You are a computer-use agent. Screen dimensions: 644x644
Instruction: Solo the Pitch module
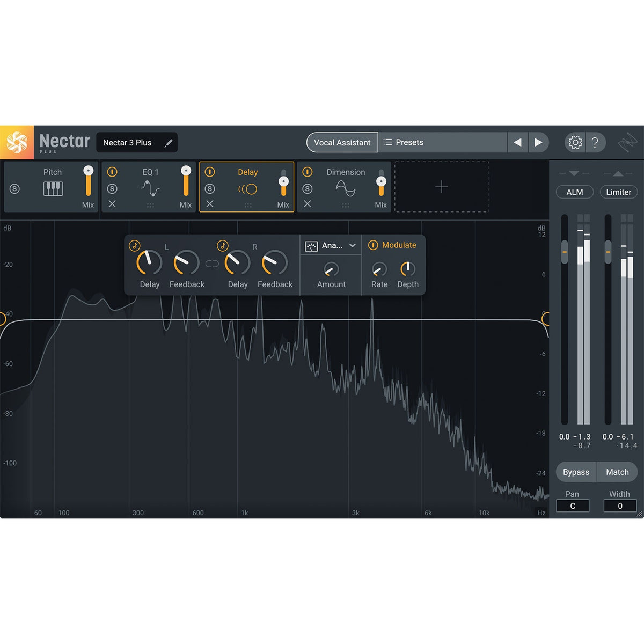[14, 189]
